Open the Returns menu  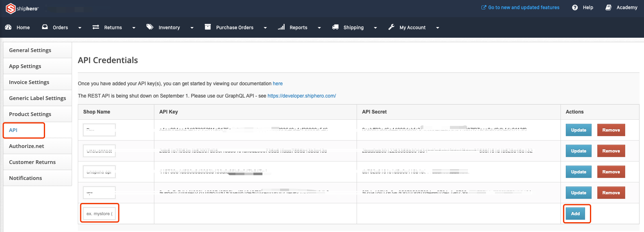click(x=113, y=27)
